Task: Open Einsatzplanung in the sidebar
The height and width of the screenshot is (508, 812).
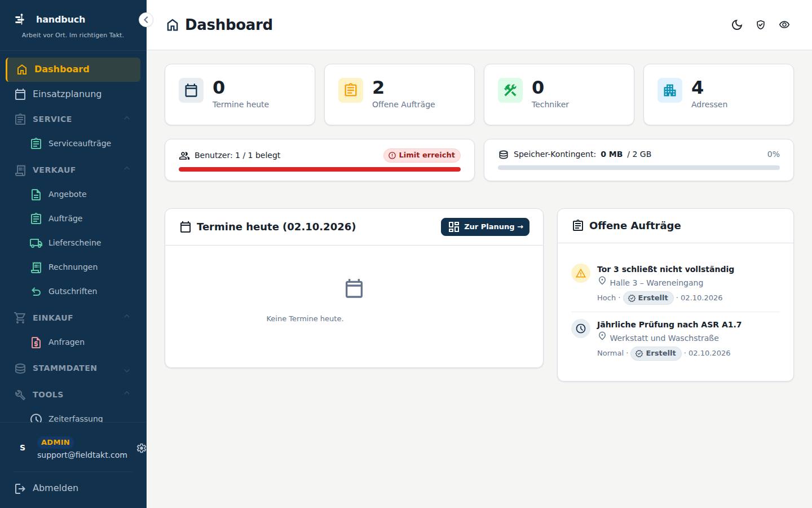Action: point(73,94)
